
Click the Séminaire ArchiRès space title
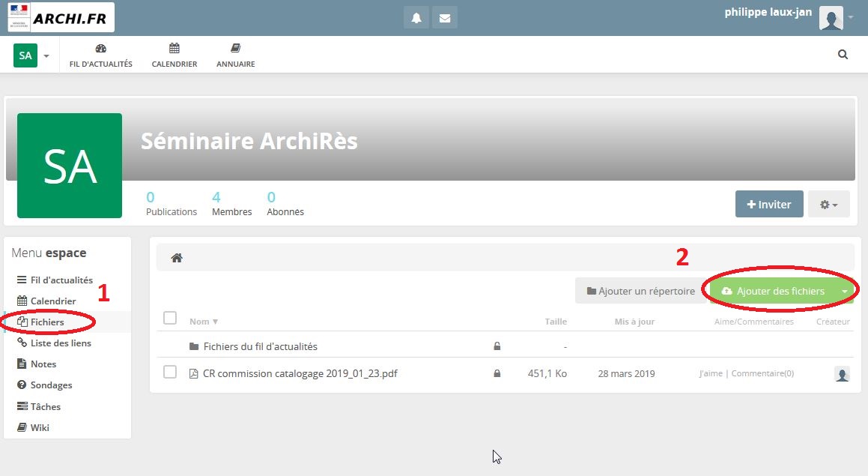pyautogui.click(x=249, y=141)
